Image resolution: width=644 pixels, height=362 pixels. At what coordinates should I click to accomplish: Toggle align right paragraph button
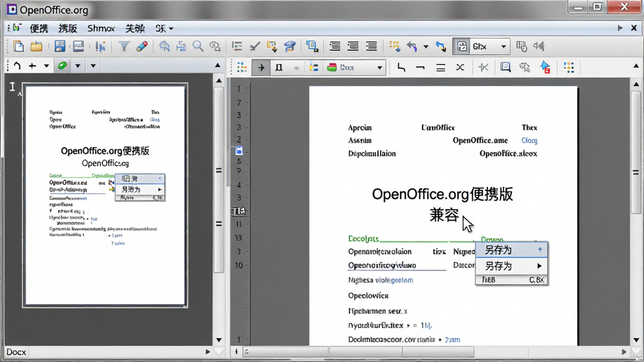(371, 47)
